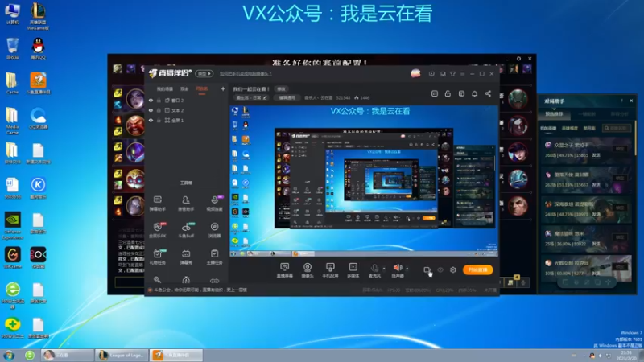This screenshot has width=644, height=362.
Task: Click the record screen icon near cursor
Action: [427, 269]
